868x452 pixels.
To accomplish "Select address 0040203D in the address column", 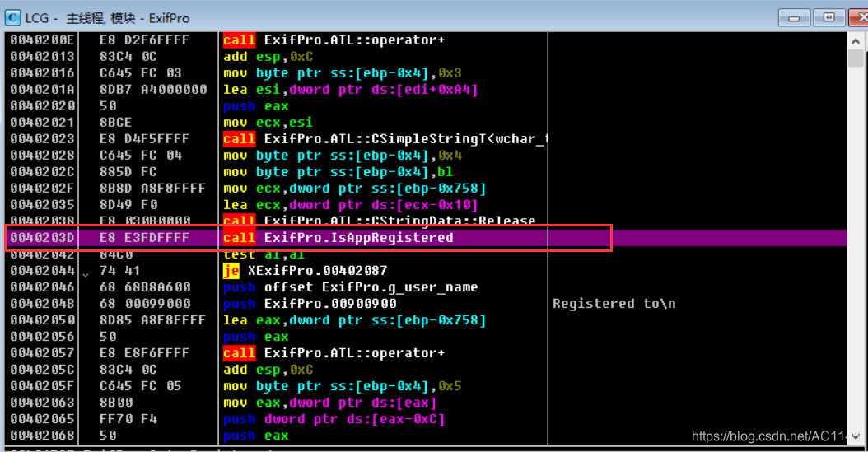I will 42,238.
